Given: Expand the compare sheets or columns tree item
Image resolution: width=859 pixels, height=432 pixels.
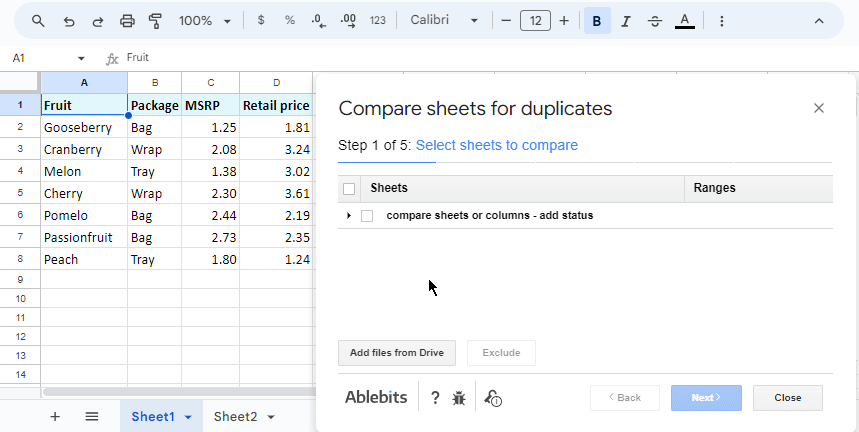Looking at the screenshot, I should point(348,216).
